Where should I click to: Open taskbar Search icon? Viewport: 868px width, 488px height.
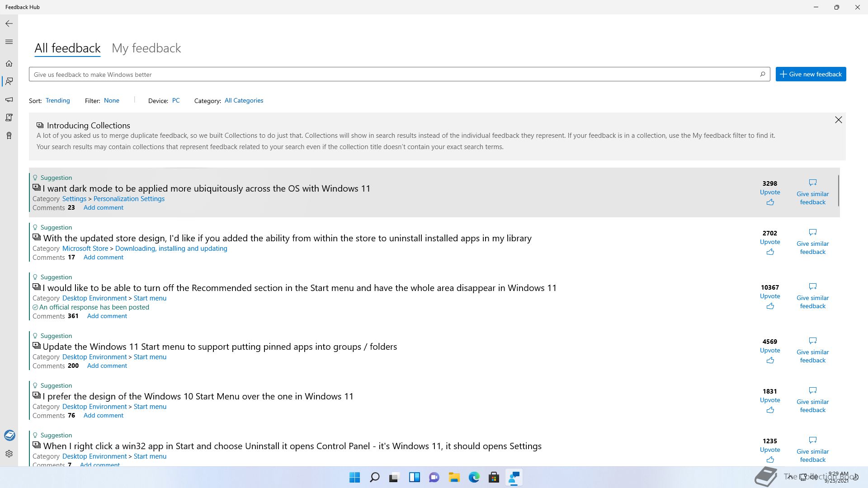(x=374, y=477)
